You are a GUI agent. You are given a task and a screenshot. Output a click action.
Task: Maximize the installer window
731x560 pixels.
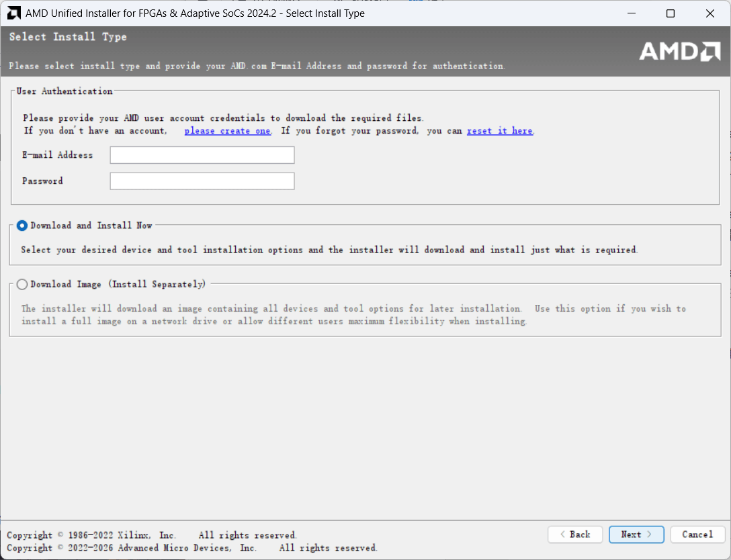click(x=670, y=13)
